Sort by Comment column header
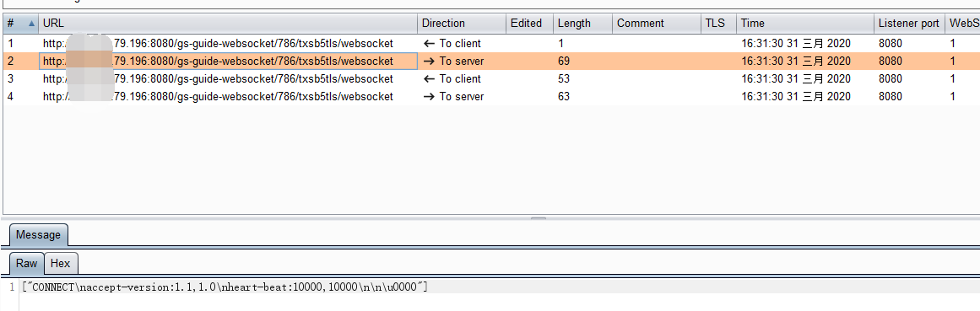Viewport: 980px width, 311px height. pyautogui.click(x=657, y=24)
